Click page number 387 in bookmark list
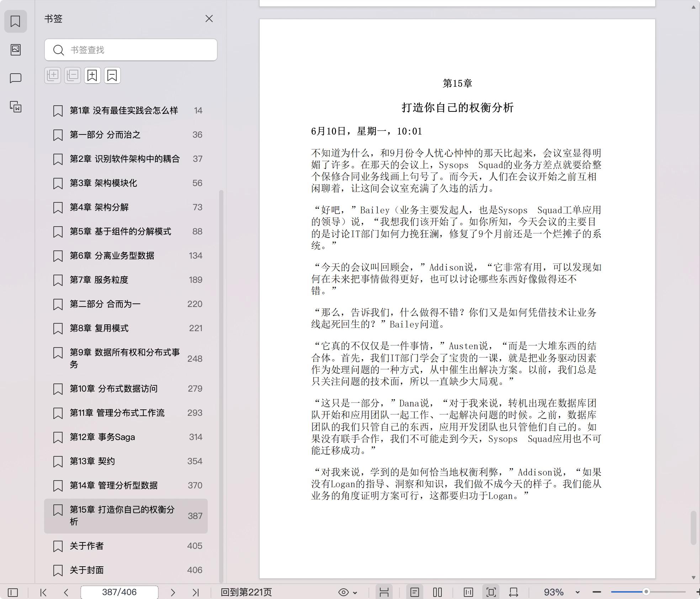This screenshot has width=700, height=599. [x=195, y=516]
